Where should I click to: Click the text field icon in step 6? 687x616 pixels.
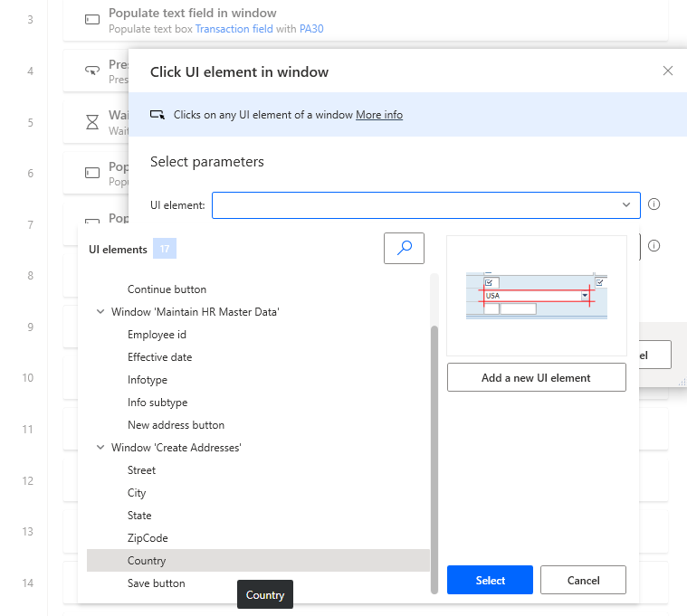[92, 173]
